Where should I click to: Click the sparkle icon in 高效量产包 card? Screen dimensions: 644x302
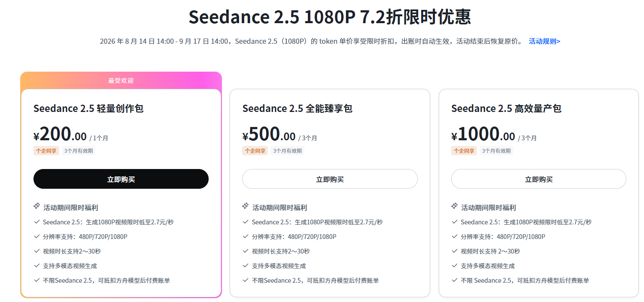tap(454, 206)
